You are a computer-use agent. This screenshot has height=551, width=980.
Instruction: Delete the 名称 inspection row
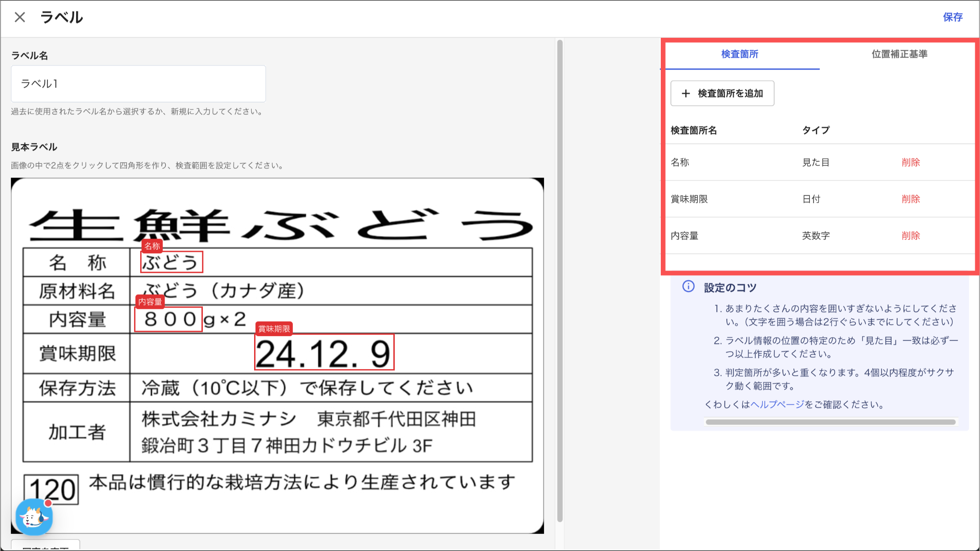click(x=911, y=162)
